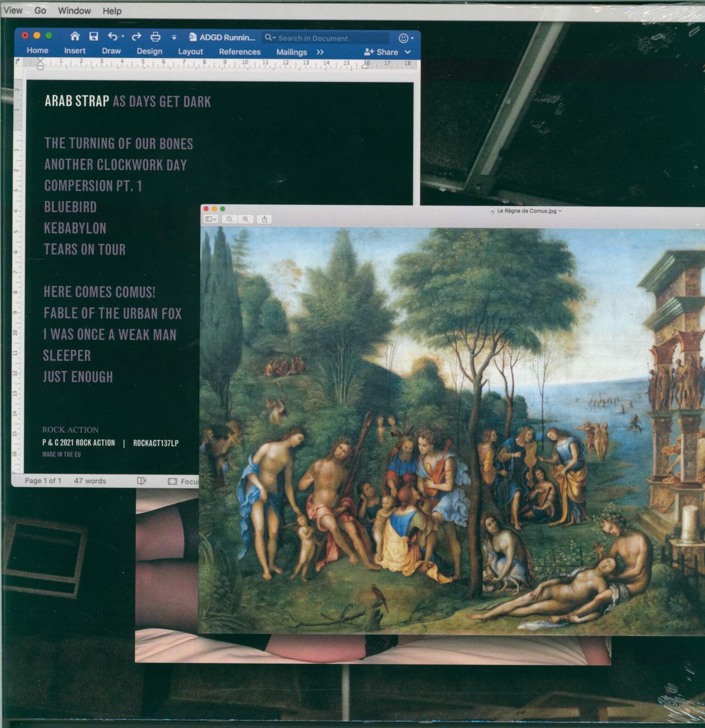The width and height of the screenshot is (705, 728).
Task: Open the search magnifier options dropdown
Action: (x=270, y=38)
